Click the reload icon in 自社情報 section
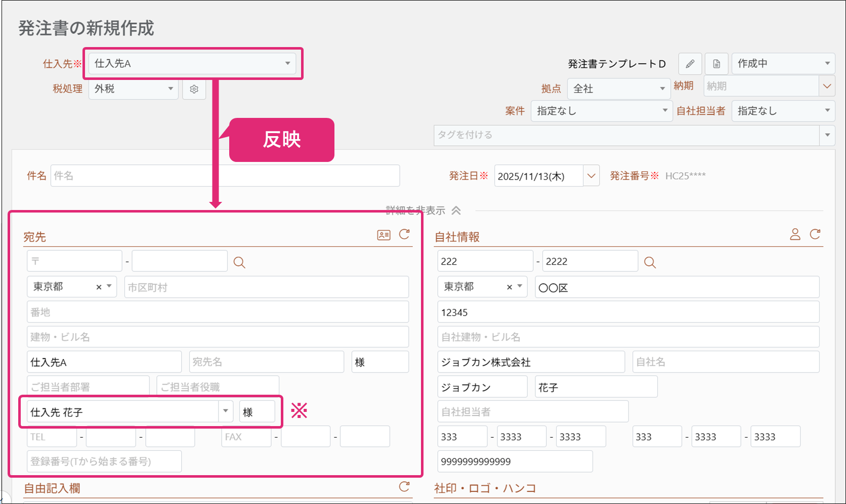Viewport: 846px width, 504px height. point(815,234)
